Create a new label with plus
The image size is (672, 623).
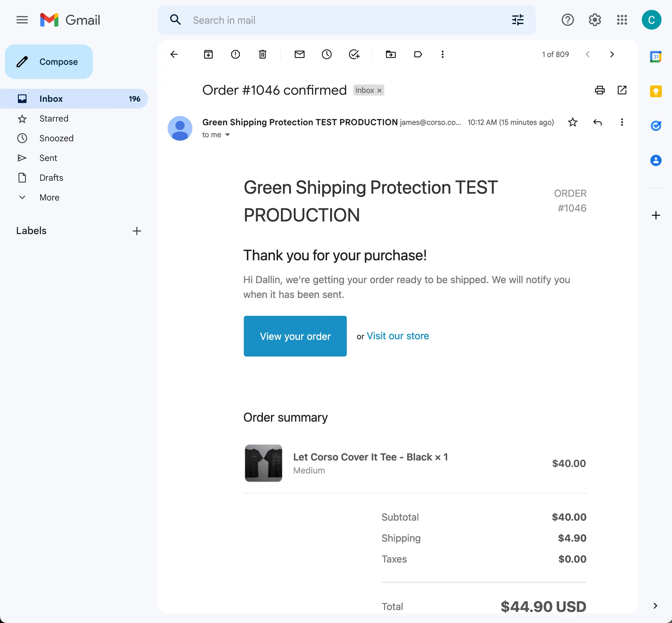pos(137,231)
